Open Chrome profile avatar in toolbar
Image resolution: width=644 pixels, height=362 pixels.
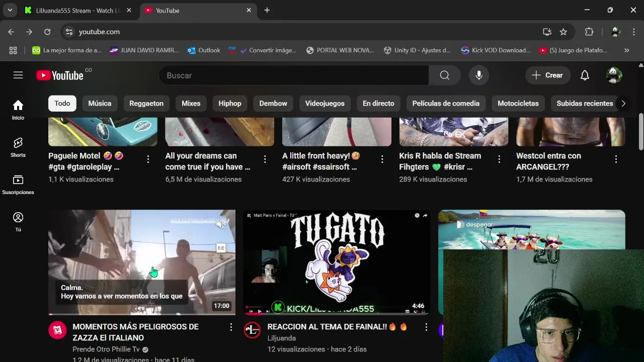(x=616, y=32)
